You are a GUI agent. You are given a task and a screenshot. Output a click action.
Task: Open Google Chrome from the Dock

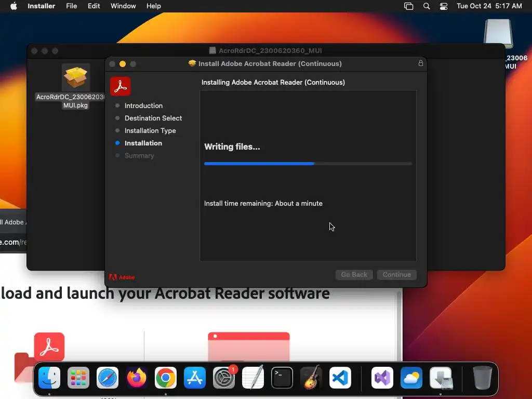click(x=166, y=378)
